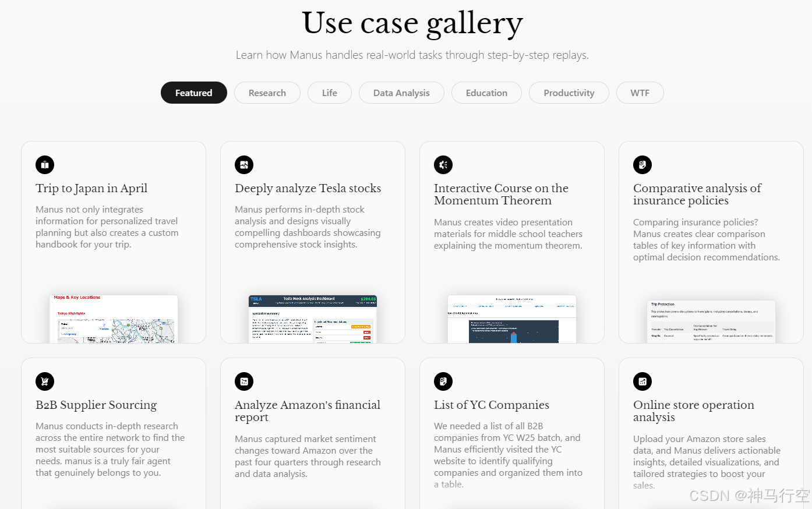
Task: Click the B2B Supplier Sourcing description
Action: point(110,450)
